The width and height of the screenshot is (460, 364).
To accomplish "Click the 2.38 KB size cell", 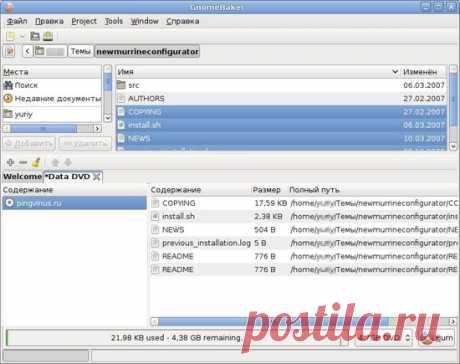I will click(268, 216).
